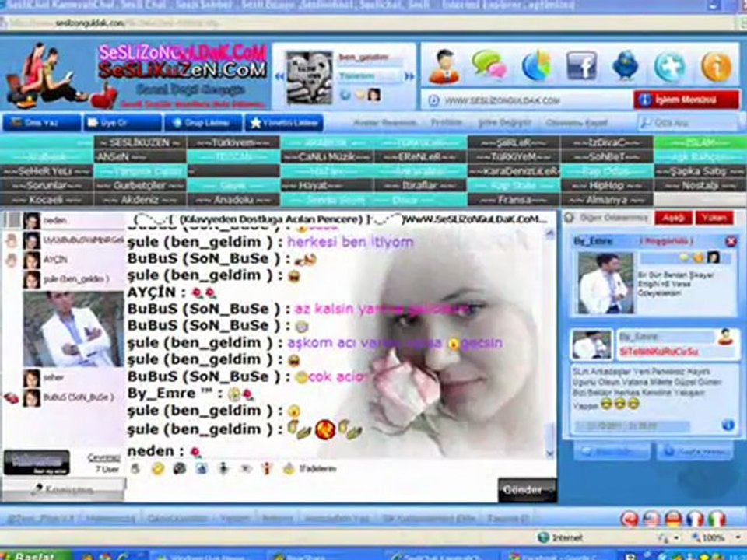Click the scroll down arrow of chat window
Image resolution: width=747 pixels, height=560 pixels.
point(550,453)
